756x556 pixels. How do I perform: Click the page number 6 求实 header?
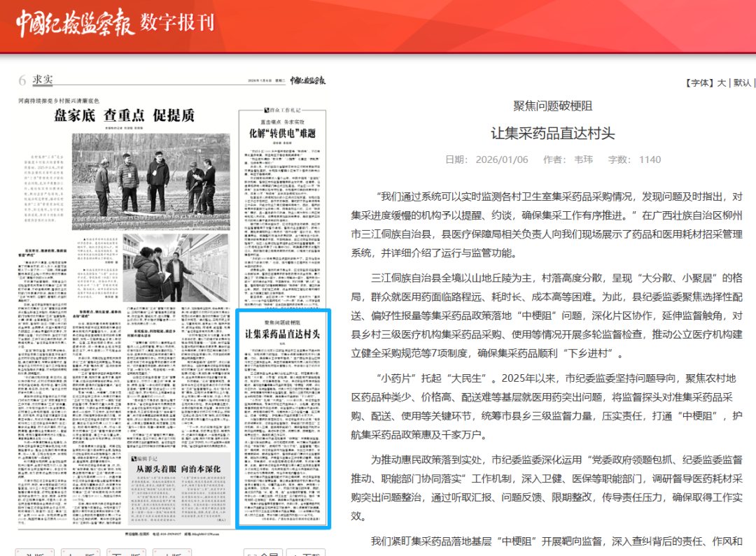(x=36, y=80)
